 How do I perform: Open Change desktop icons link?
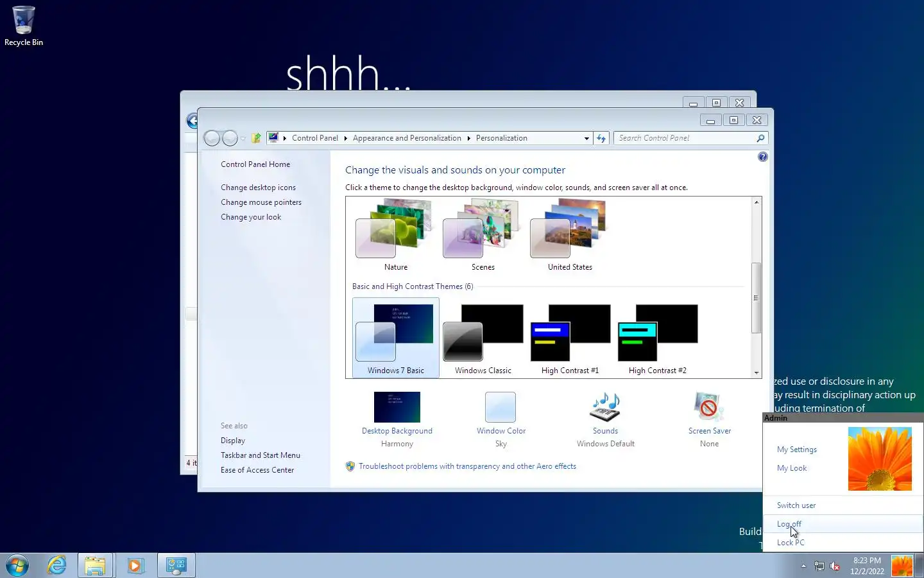tap(258, 188)
